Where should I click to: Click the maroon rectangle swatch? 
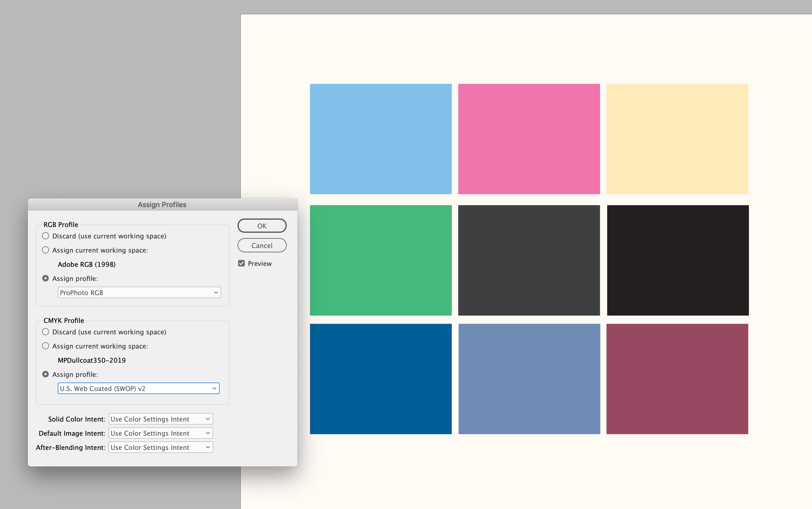tap(677, 379)
